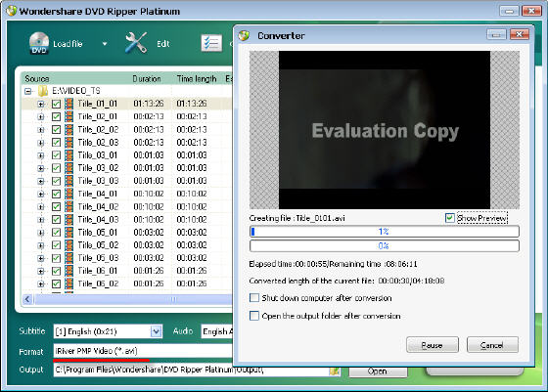Click the Cancel button in Converter
This screenshot has height=392, width=548.
tap(492, 345)
